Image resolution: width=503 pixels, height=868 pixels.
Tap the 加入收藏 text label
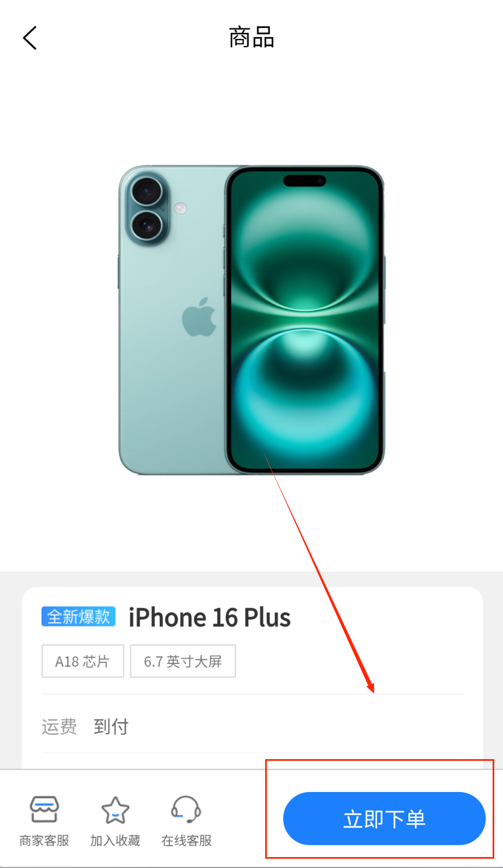click(115, 841)
